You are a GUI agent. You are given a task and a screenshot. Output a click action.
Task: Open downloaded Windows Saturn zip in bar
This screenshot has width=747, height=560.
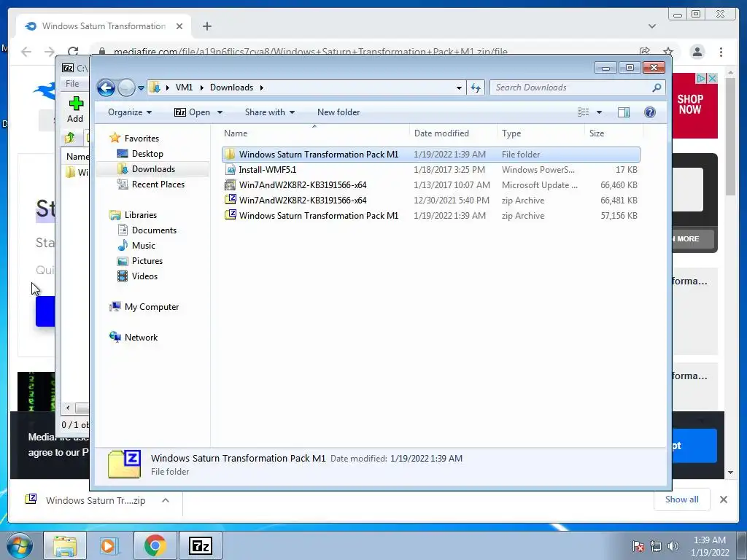click(x=85, y=500)
